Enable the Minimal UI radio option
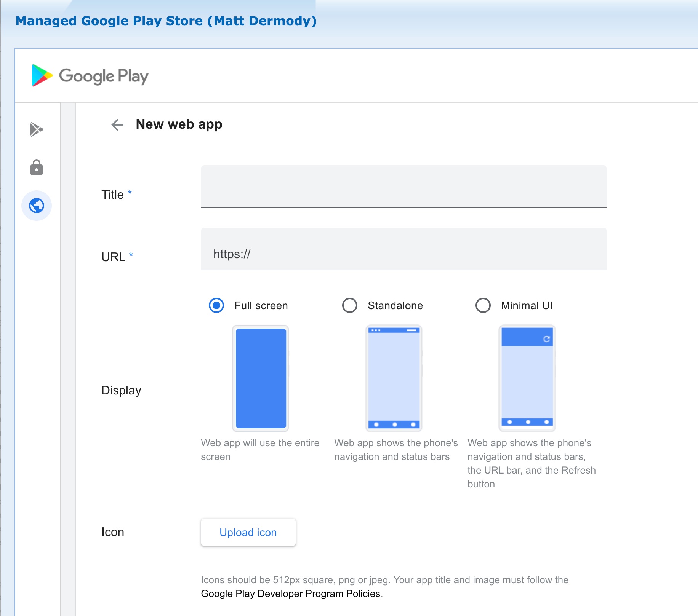 483,305
